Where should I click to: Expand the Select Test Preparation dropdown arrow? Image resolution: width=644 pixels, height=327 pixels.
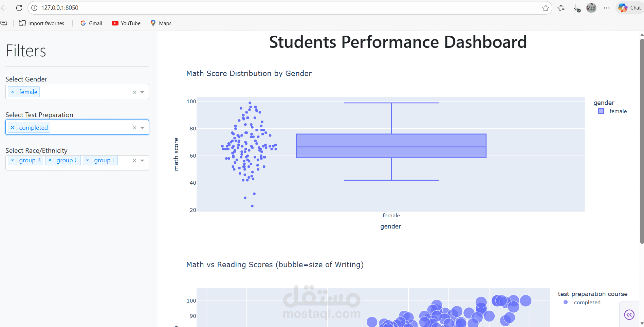[x=142, y=128]
